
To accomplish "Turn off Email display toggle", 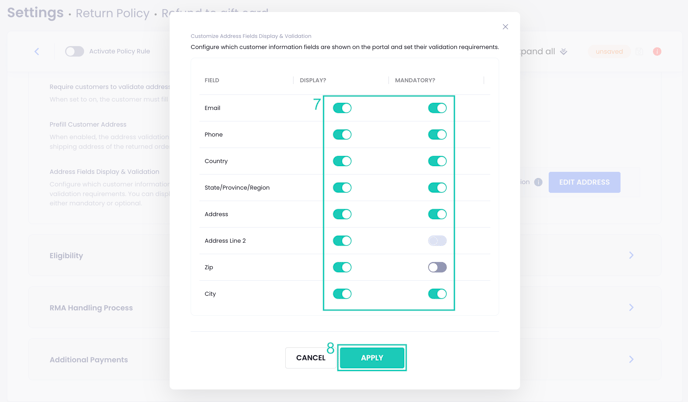I will (x=342, y=108).
